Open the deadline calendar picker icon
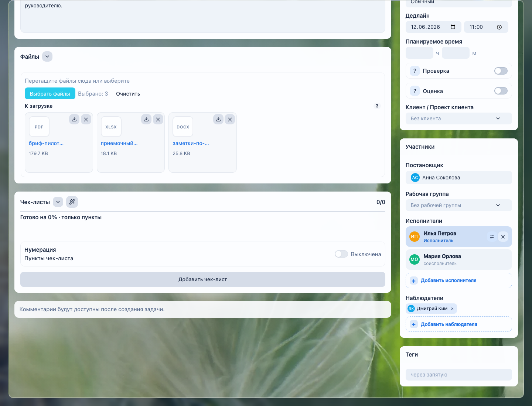The width and height of the screenshot is (532, 406). pyautogui.click(x=453, y=27)
